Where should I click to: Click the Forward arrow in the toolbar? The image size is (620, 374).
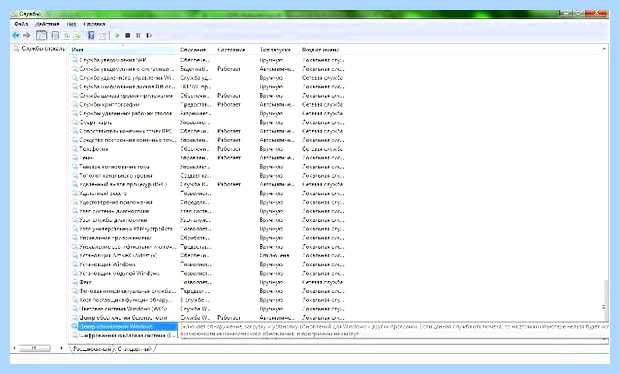point(26,36)
